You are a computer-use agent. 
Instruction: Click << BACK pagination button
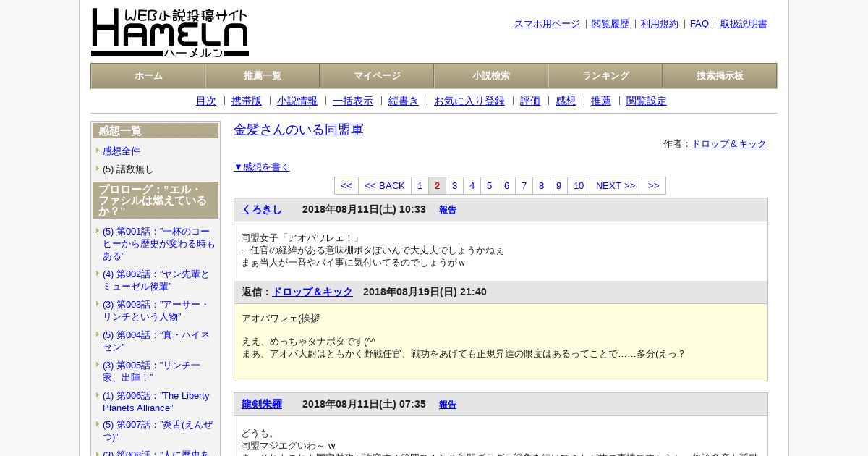385,185
